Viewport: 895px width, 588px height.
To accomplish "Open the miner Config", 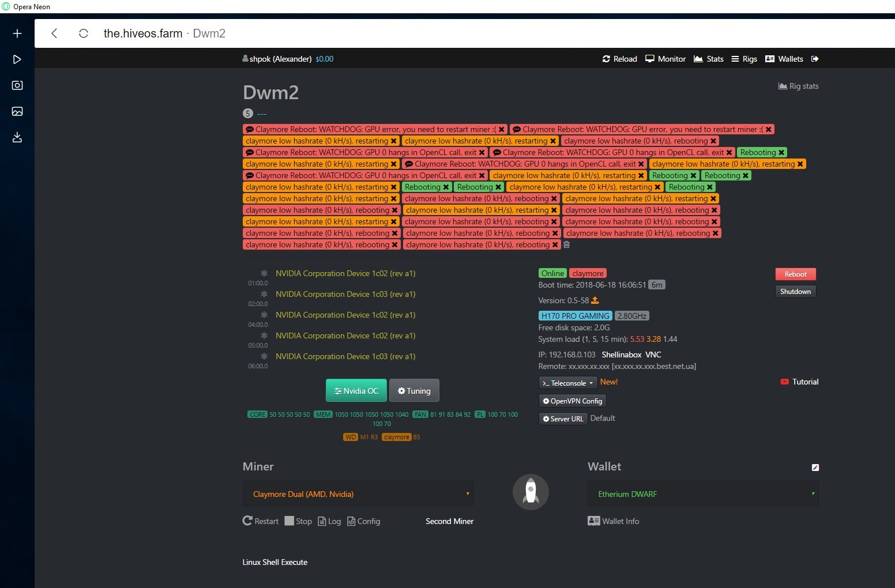I will tap(363, 521).
